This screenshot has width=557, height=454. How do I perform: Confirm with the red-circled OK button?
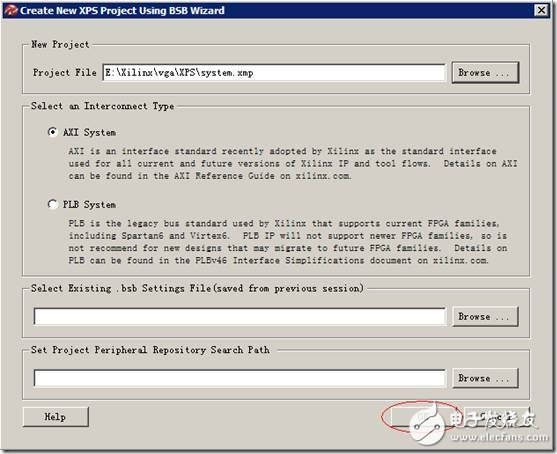[422, 416]
